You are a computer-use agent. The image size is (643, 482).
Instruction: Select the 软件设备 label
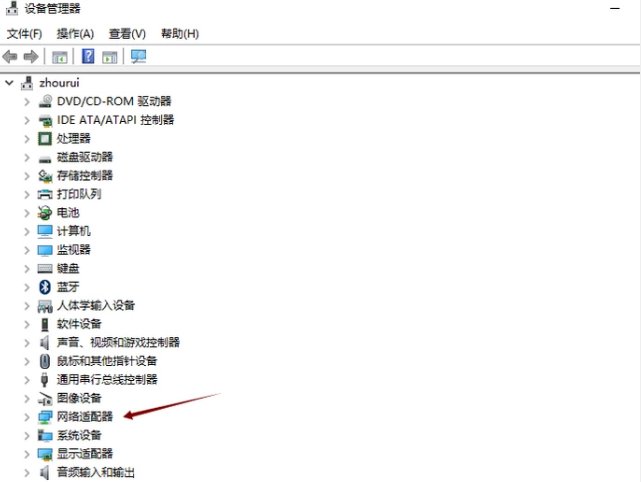point(79,324)
